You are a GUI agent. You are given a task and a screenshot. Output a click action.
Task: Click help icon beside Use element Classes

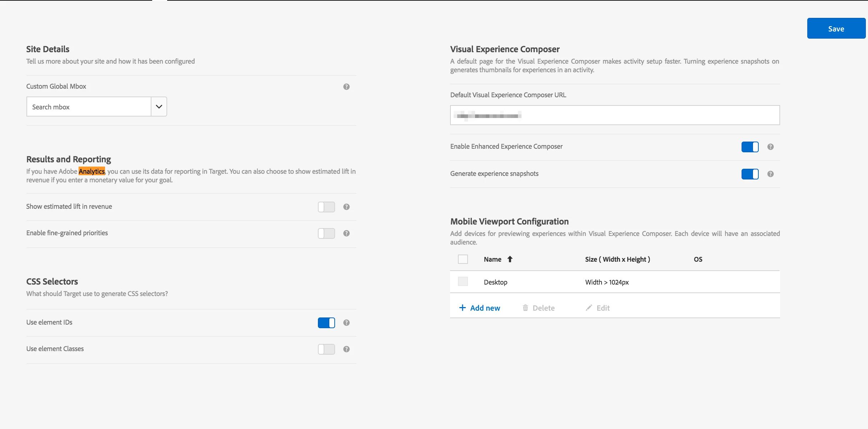tap(346, 349)
